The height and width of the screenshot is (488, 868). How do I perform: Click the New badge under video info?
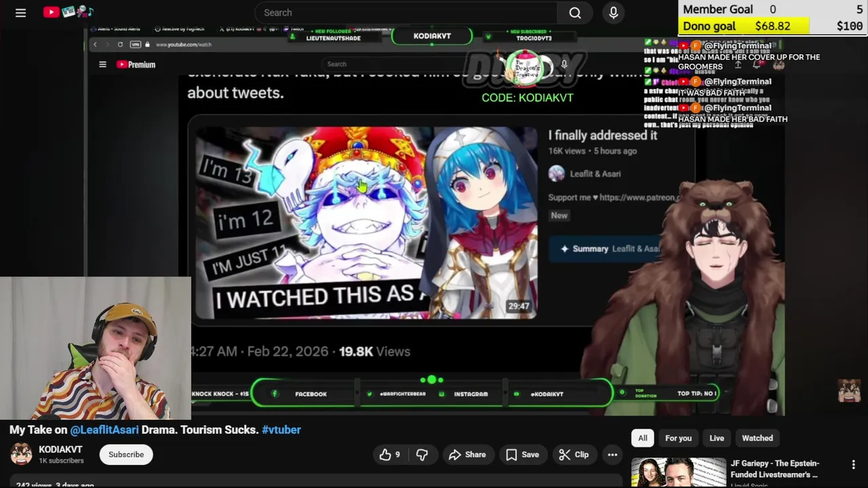click(559, 216)
